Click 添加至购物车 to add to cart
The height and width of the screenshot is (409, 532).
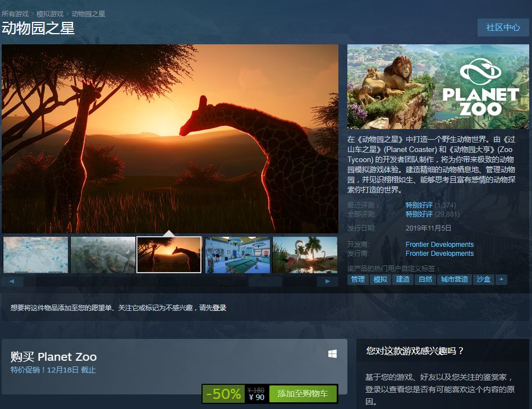pos(303,394)
